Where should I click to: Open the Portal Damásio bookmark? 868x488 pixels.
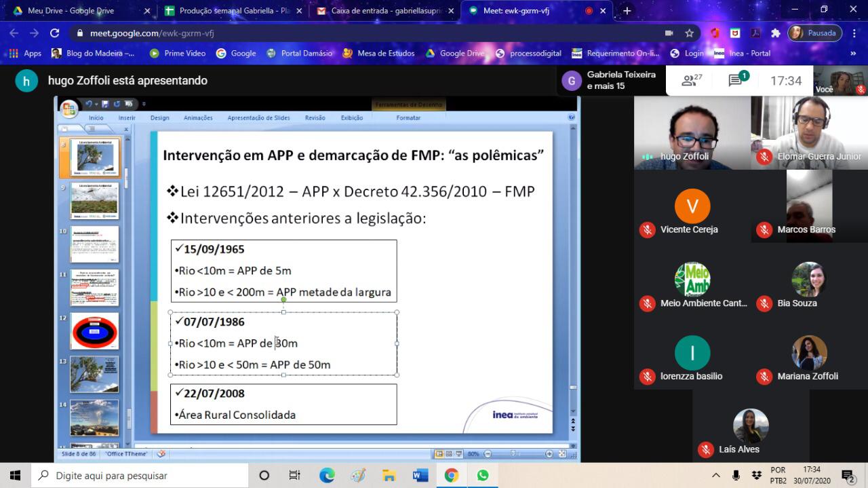coord(299,53)
